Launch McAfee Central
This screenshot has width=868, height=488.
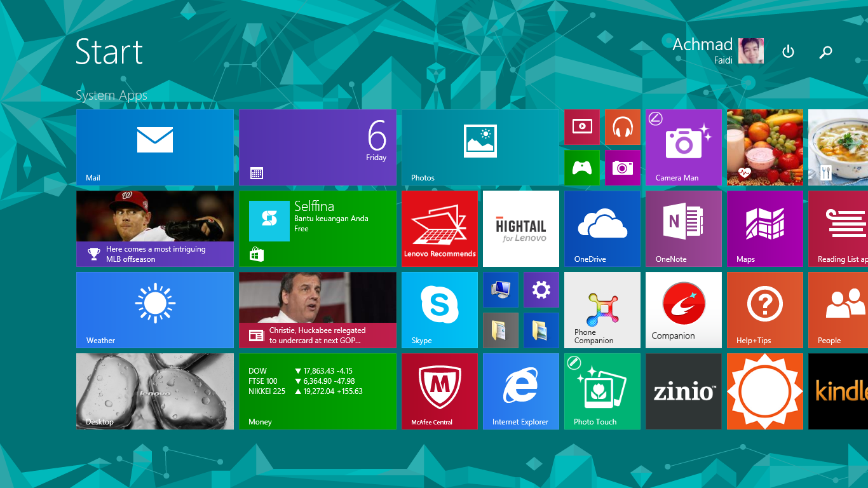click(440, 391)
